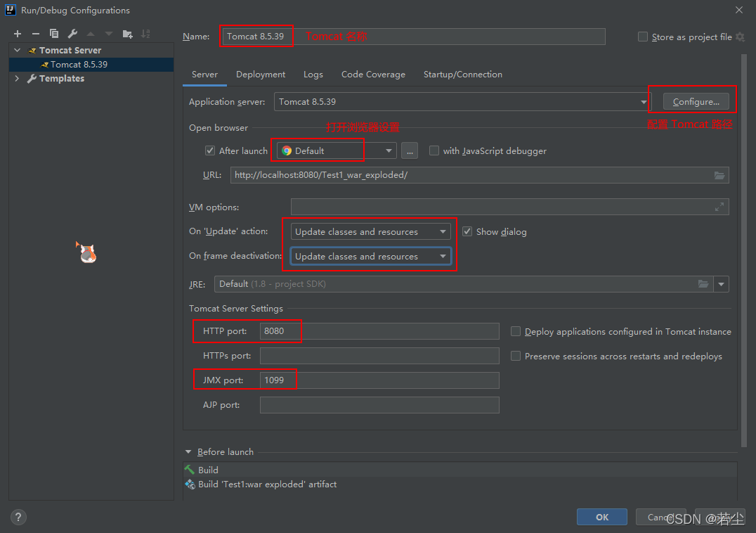Enable with JavaScript debugger

tap(434, 150)
